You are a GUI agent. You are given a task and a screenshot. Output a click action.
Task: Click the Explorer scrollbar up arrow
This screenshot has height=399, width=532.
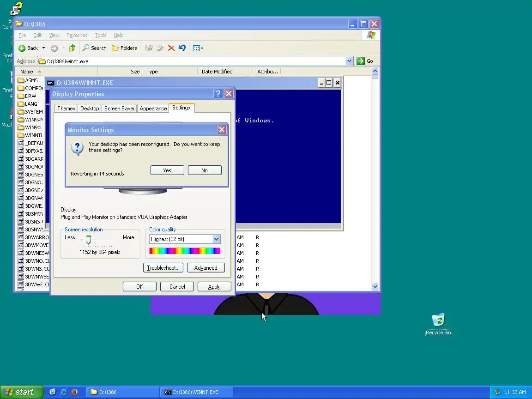click(x=375, y=71)
